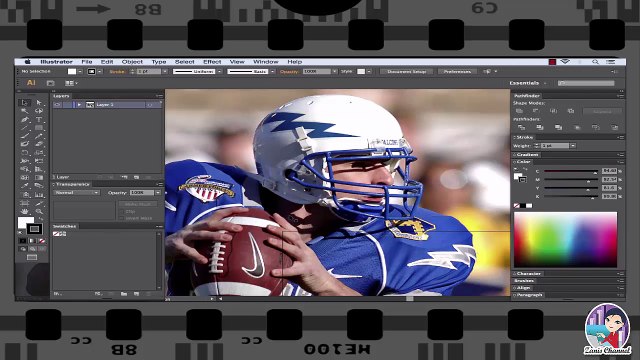Select the Direct Selection tool
The width and height of the screenshot is (640, 360).
tap(39, 102)
